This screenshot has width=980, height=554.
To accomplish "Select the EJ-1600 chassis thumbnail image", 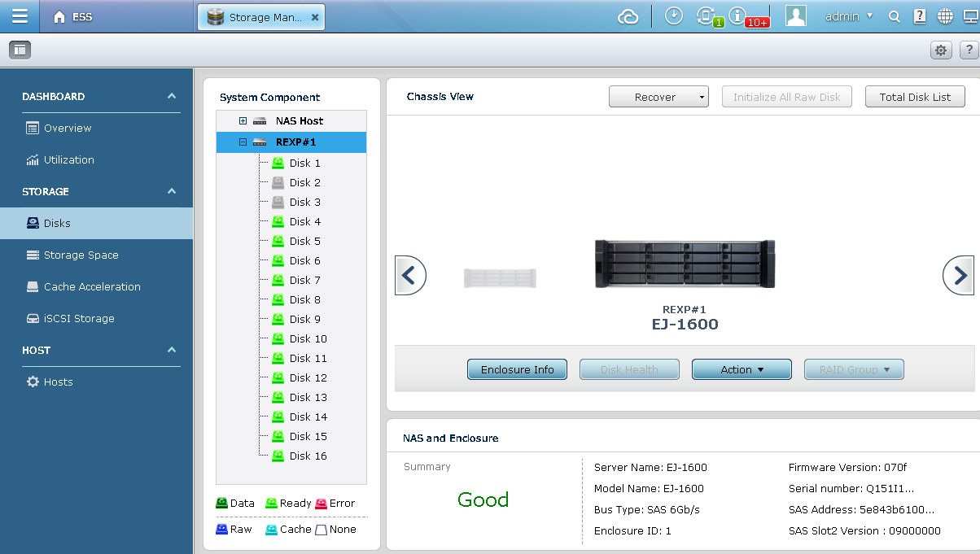I will [x=685, y=264].
